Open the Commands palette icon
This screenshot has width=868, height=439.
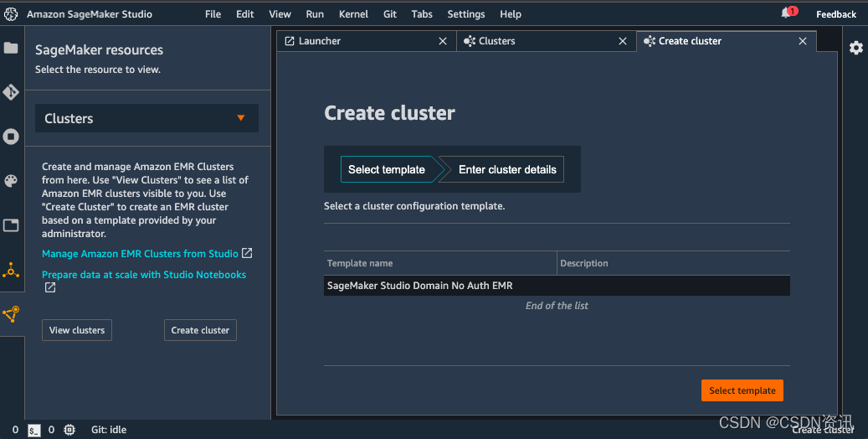point(11,181)
